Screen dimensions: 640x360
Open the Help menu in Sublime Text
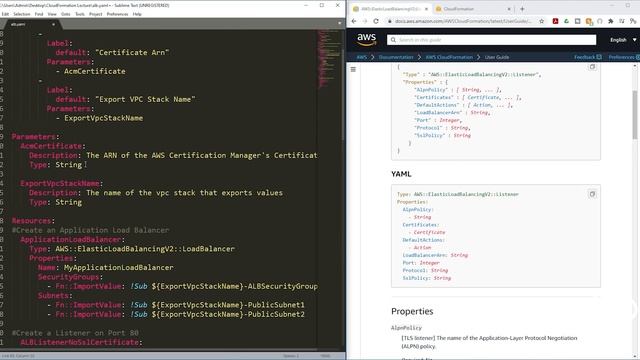(x=137, y=14)
